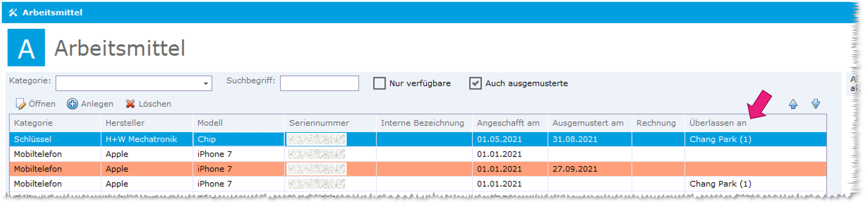The image size is (868, 205).
Task: Sort by 'Angeschafft am' column header
Action: coord(508,123)
